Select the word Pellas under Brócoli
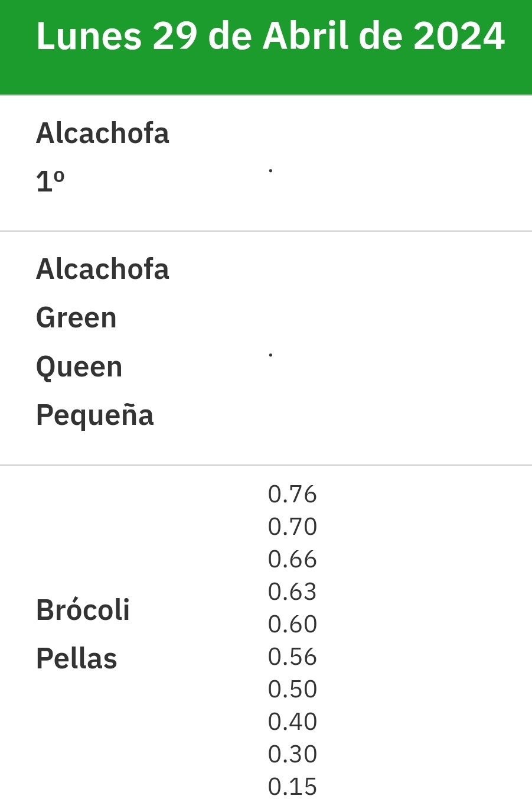532x812 pixels. pyautogui.click(x=77, y=658)
